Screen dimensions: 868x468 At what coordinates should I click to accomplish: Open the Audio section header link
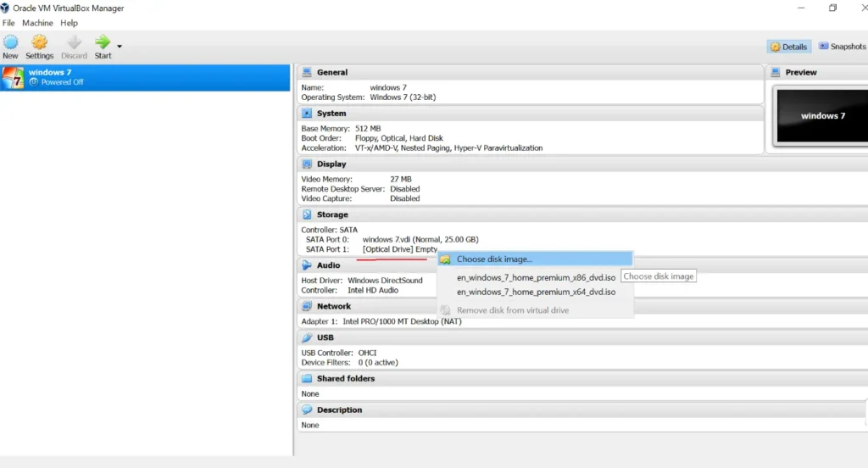coord(328,265)
